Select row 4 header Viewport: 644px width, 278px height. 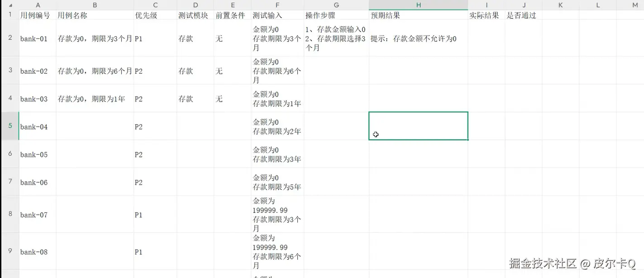10,98
